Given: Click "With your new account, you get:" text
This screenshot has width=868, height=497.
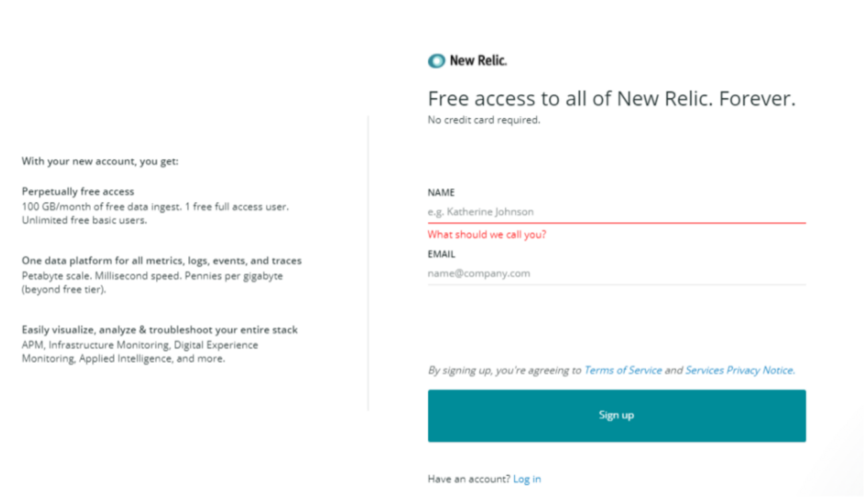Looking at the screenshot, I should 100,161.
